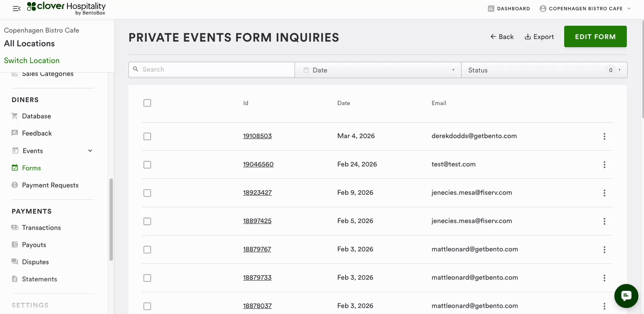Viewport: 644px width, 314px height.
Task: Click the Feedback sidebar icon
Action: tap(15, 133)
